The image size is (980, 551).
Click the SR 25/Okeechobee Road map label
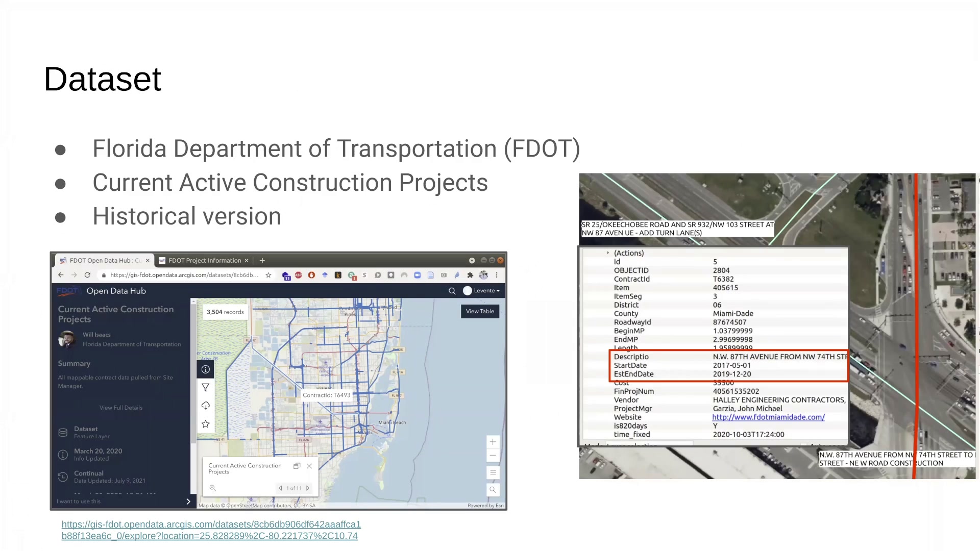tap(677, 229)
